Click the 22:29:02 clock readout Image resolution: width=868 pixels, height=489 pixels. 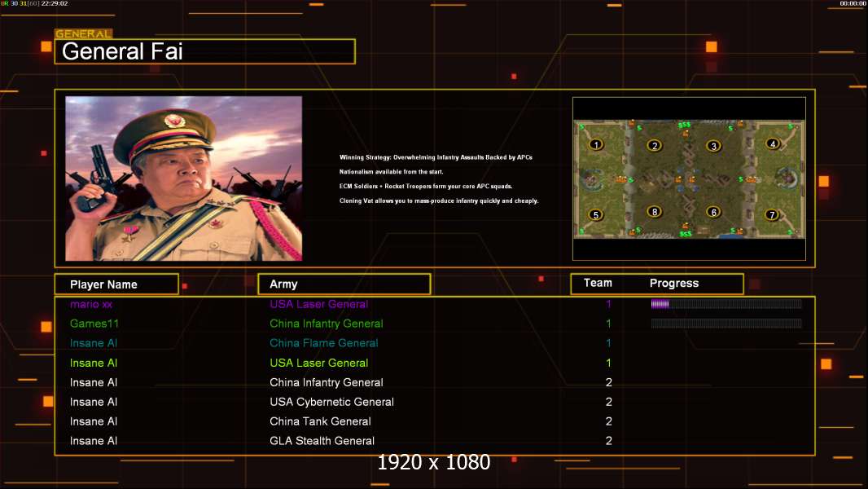(x=55, y=3)
